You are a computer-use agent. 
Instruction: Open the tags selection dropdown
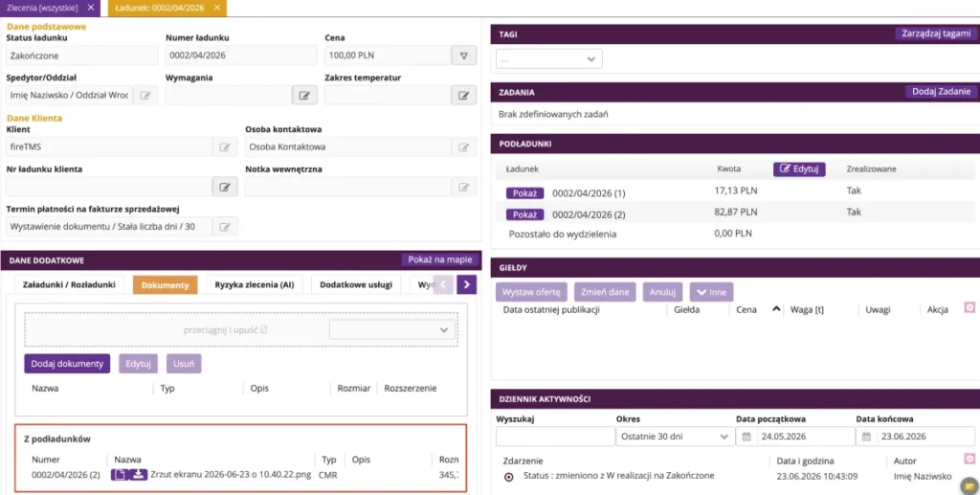(x=548, y=58)
